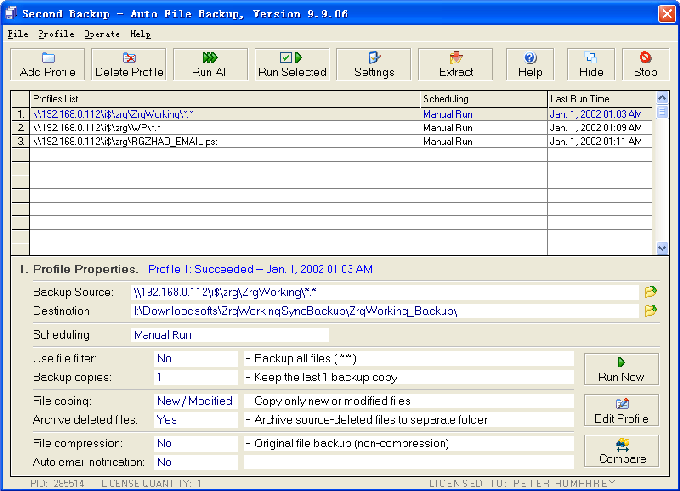
Task: Click File copying New/Modified value
Action: click(x=196, y=401)
